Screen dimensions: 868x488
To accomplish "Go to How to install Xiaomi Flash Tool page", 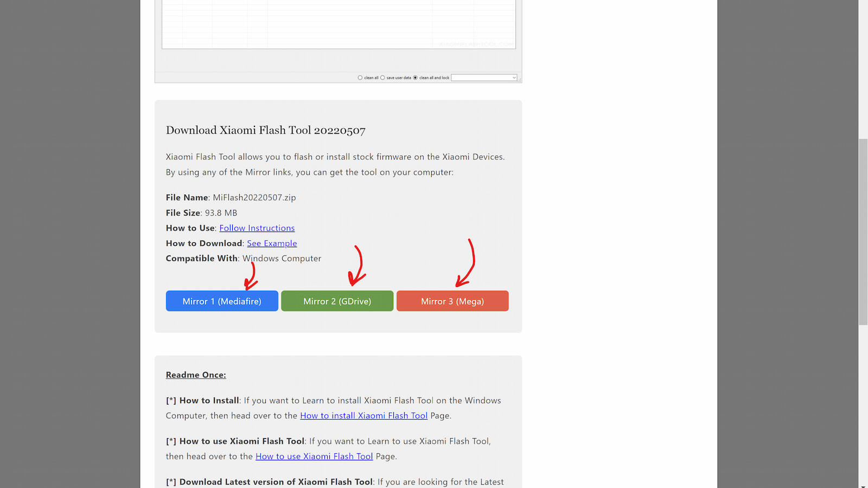I will coord(363,416).
